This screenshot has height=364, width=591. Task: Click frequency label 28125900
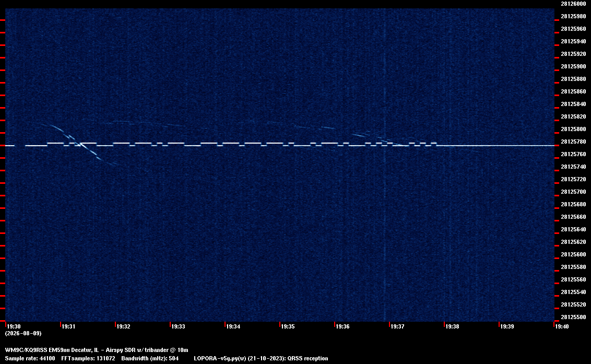[573, 66]
